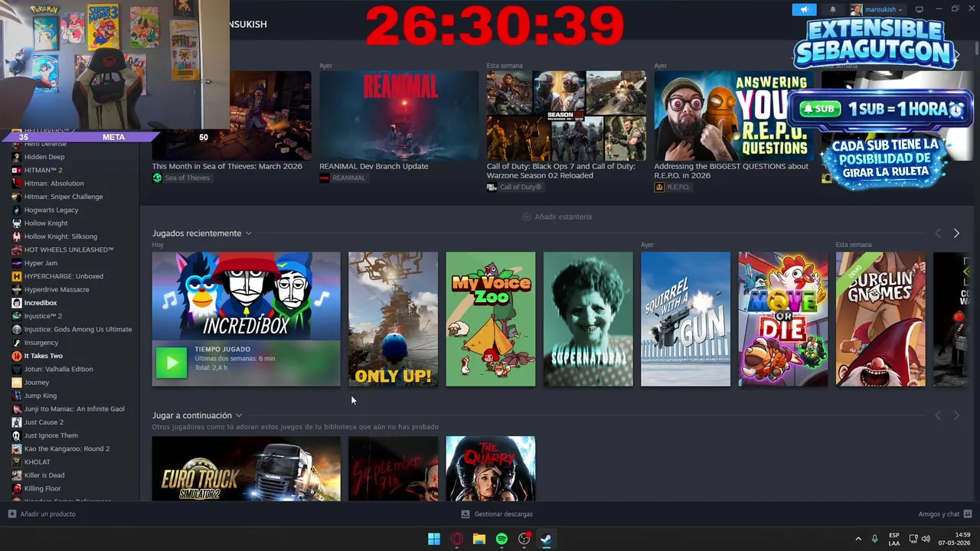Click the Hollow Knight: Silksong icon
Image resolution: width=980 pixels, height=551 pixels.
pyautogui.click(x=17, y=236)
